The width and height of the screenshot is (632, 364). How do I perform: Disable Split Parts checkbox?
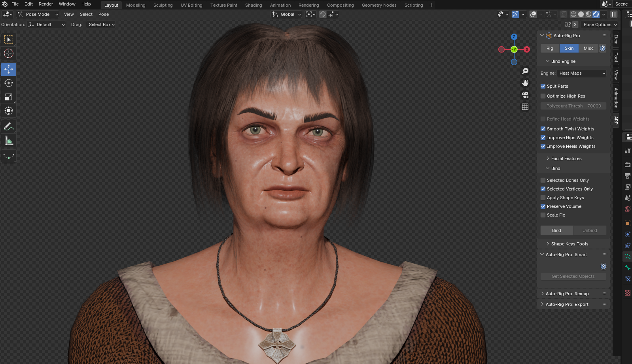coord(543,86)
